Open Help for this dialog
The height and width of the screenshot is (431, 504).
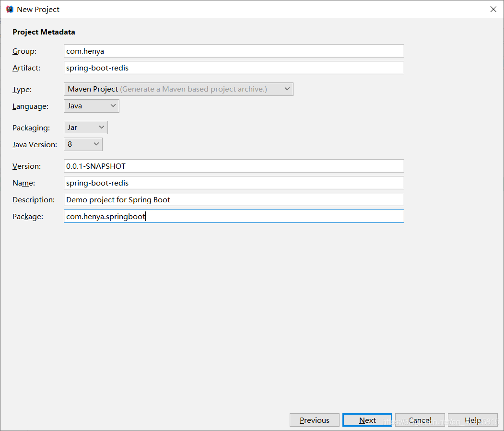pyautogui.click(x=472, y=420)
